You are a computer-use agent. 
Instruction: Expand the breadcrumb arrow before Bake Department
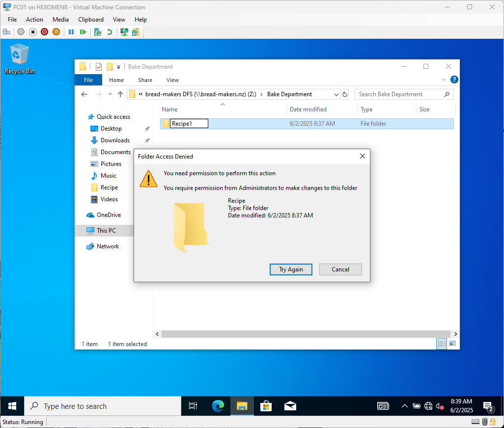click(x=262, y=94)
